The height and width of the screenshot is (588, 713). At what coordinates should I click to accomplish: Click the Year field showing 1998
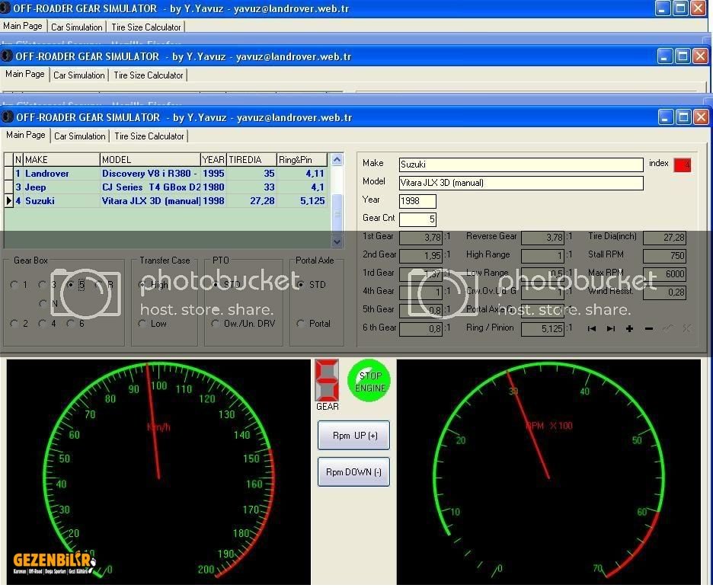pos(417,201)
